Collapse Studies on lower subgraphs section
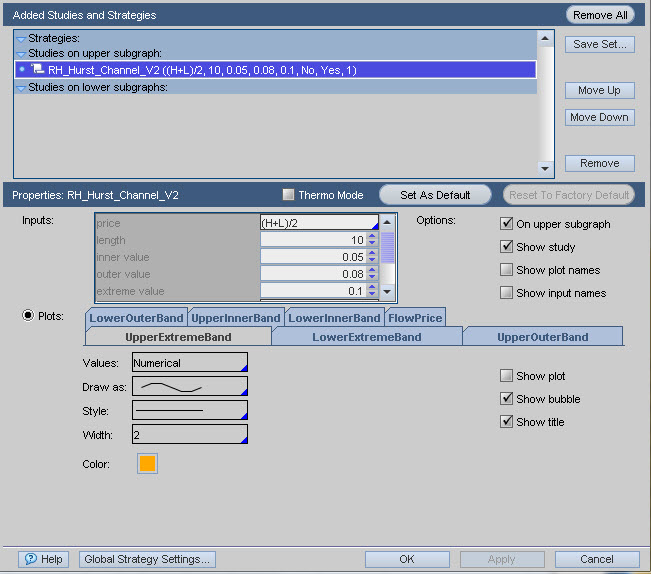This screenshot has height=574, width=651. click(21, 88)
